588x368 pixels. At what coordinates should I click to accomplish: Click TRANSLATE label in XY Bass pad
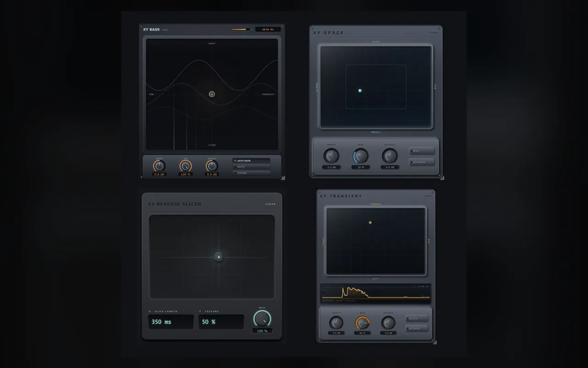(x=268, y=94)
